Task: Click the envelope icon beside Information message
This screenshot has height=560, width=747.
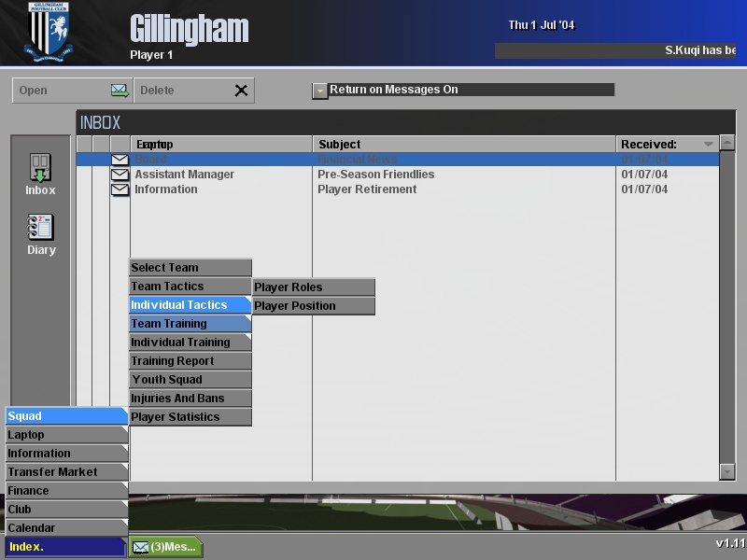Action: (x=120, y=189)
